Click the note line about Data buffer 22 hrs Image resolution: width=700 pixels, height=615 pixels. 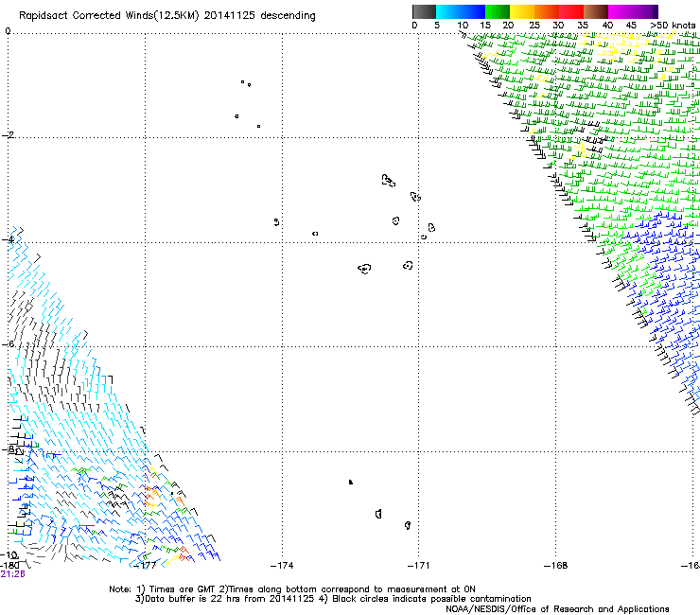click(x=333, y=599)
